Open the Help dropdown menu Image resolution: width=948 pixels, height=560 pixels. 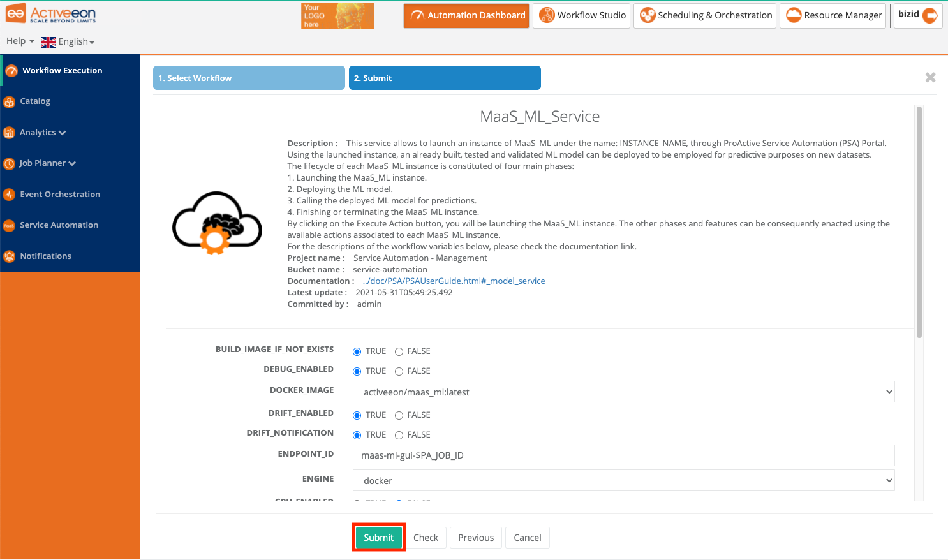(20, 41)
